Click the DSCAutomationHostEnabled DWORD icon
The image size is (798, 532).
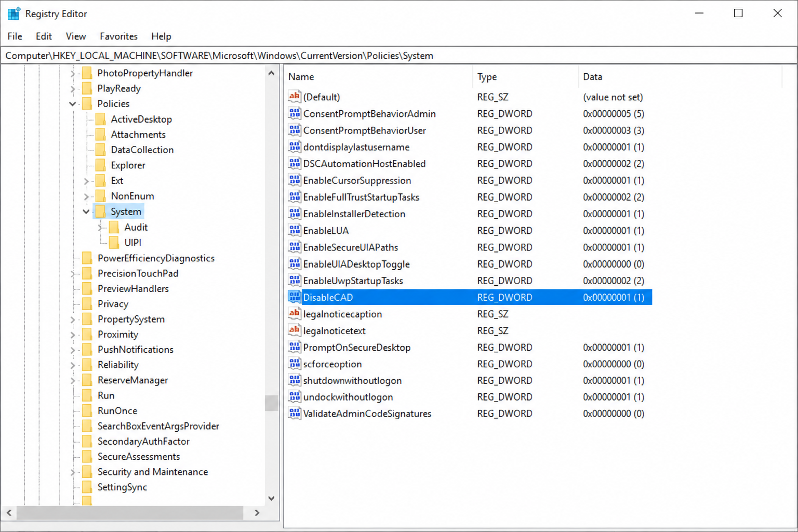pyautogui.click(x=295, y=163)
